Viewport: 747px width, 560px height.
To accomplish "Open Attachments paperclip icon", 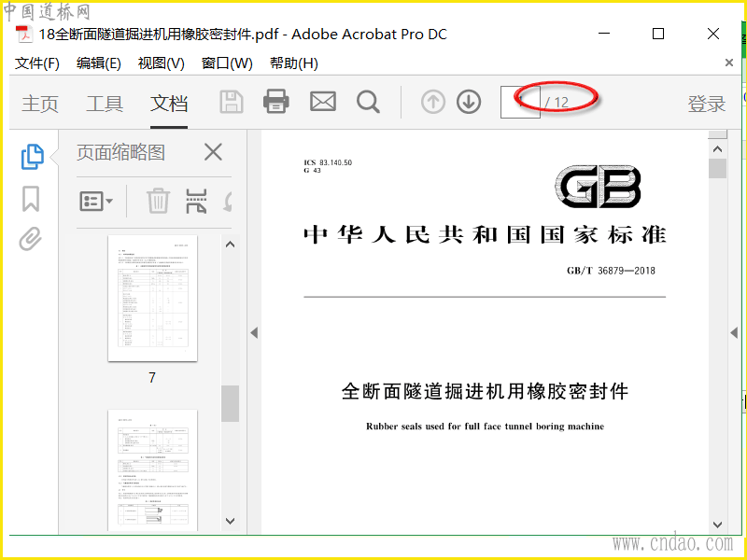I will pos(31,239).
